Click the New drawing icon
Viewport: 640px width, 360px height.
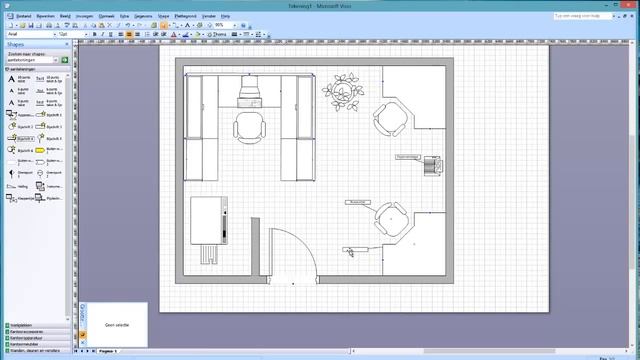point(11,25)
